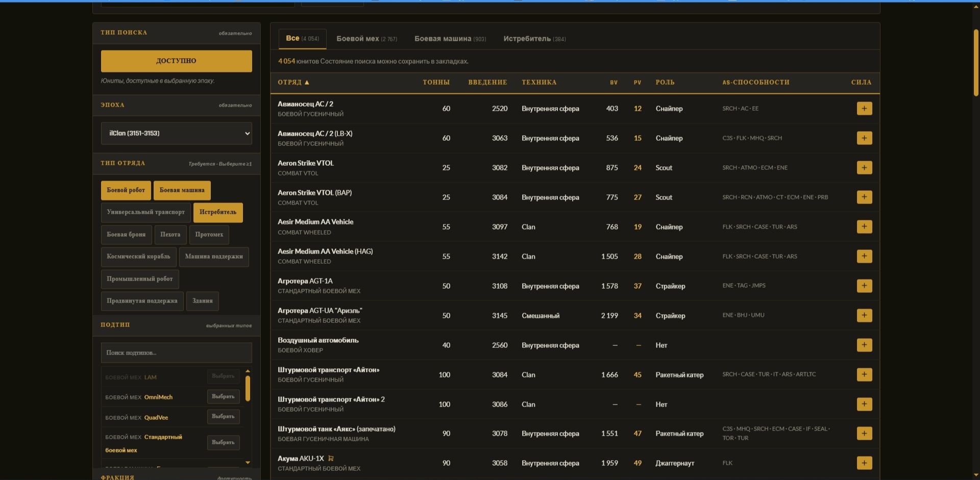Focus the Поиск подтипов search field

pos(176,352)
